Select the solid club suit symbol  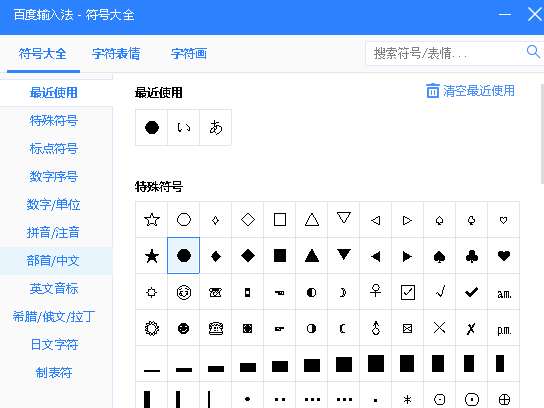pyautogui.click(x=471, y=256)
